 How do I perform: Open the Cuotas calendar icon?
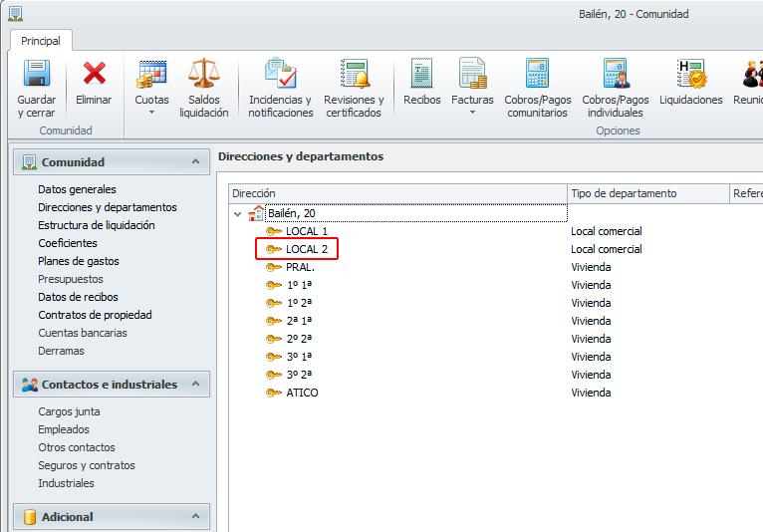tap(151, 74)
